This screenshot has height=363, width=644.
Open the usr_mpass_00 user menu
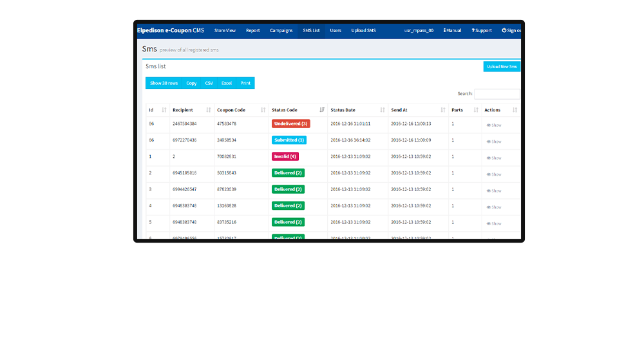coord(419,30)
